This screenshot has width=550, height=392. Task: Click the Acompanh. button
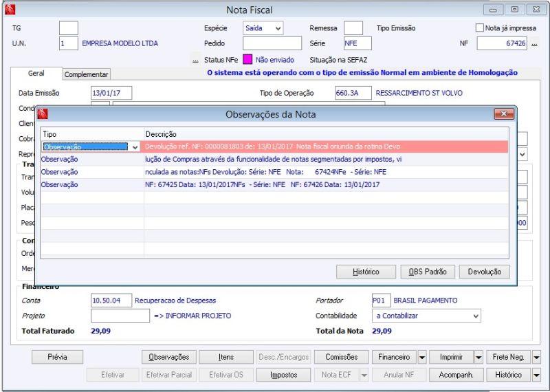point(456,375)
